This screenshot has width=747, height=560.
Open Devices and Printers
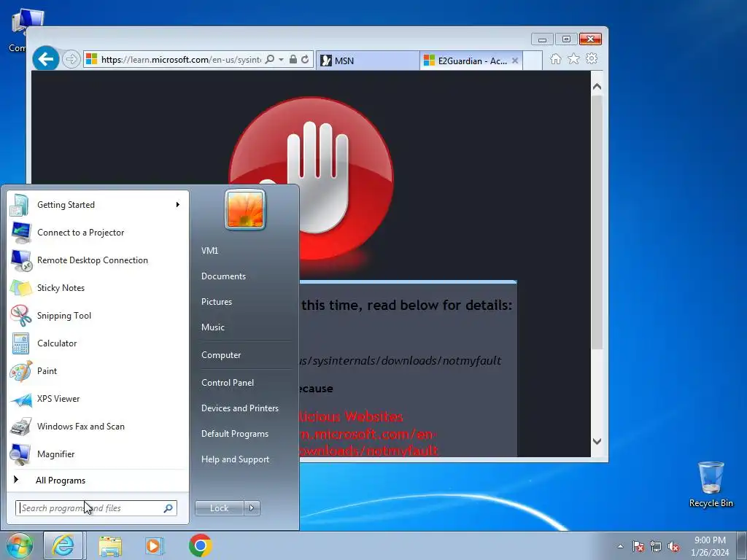pos(239,408)
